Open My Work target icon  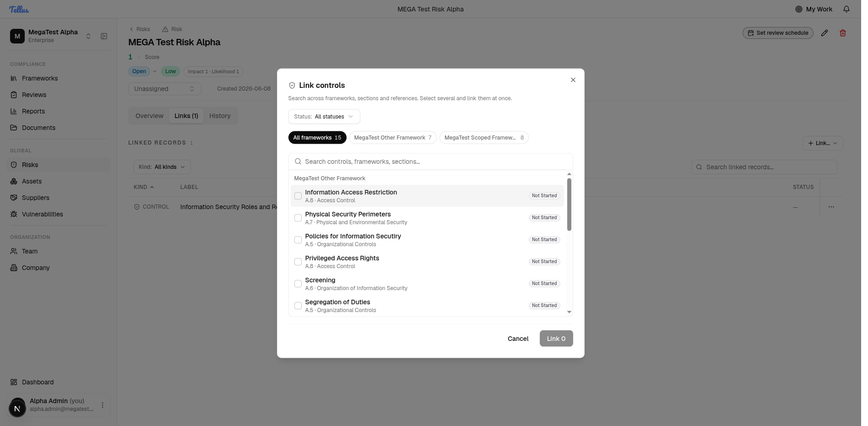coord(798,9)
